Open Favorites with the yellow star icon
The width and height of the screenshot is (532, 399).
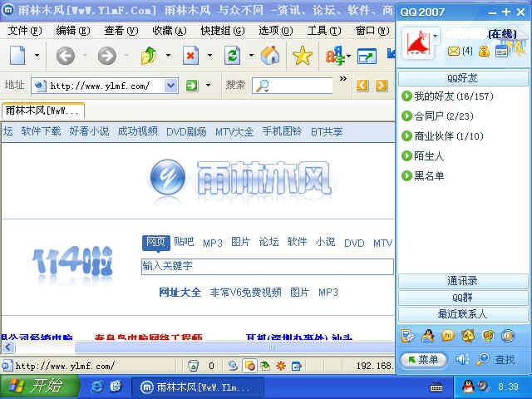(x=303, y=56)
